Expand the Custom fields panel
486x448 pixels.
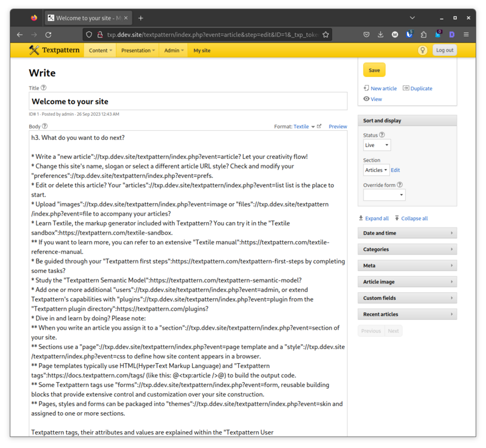tap(407, 297)
